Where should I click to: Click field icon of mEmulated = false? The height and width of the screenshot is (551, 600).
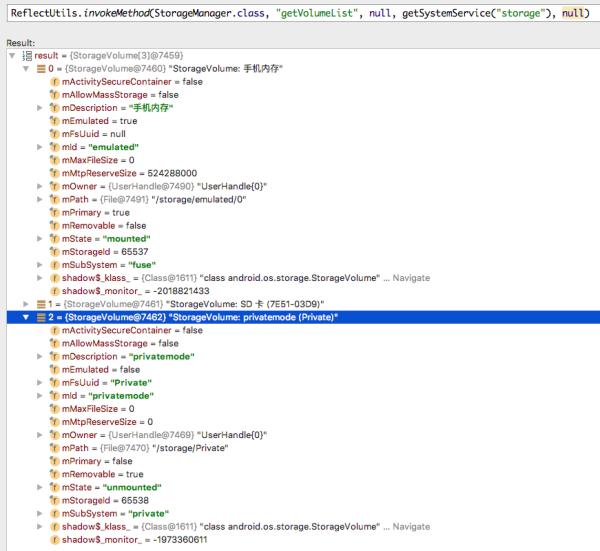coord(55,370)
